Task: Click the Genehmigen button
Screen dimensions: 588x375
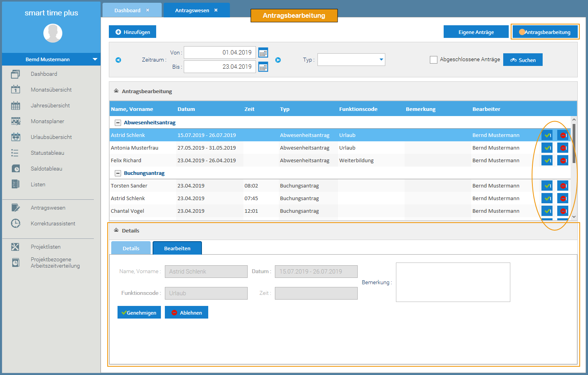Action: pos(139,312)
